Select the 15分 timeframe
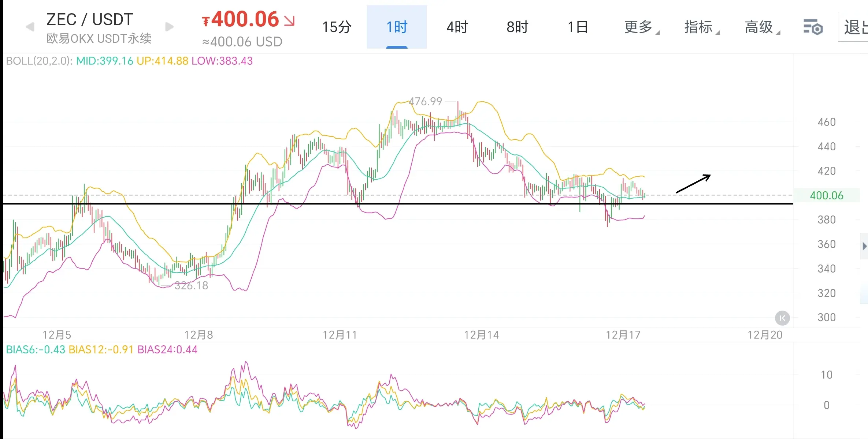This screenshot has width=868, height=439. 337,27
